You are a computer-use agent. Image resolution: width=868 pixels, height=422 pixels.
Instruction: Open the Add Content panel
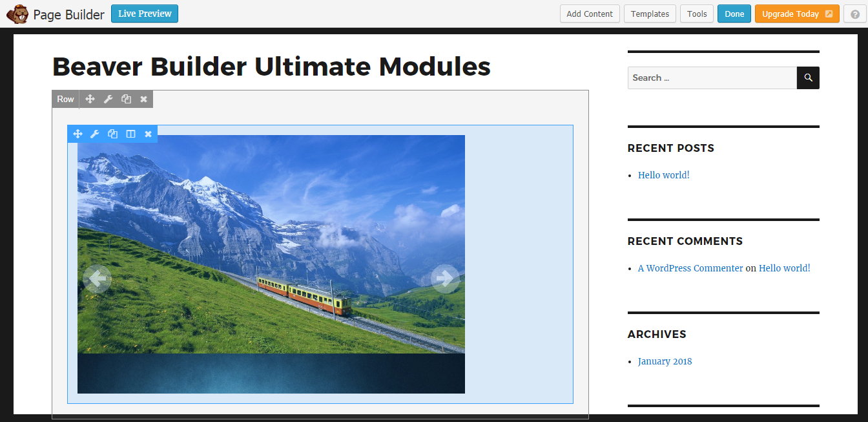coord(590,14)
